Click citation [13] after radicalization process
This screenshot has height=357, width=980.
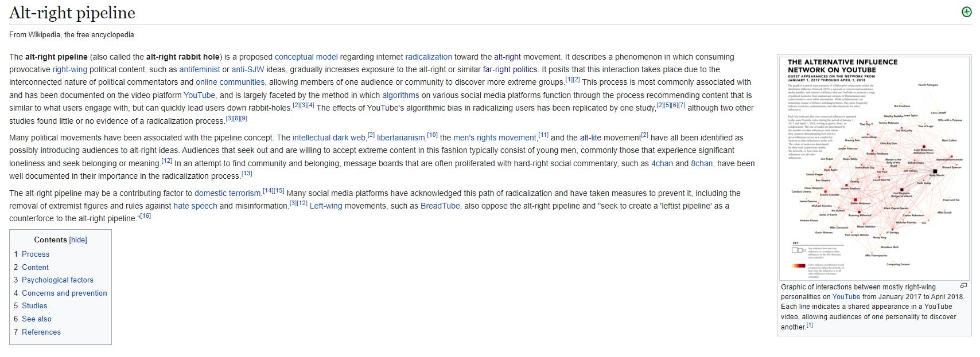[247, 174]
